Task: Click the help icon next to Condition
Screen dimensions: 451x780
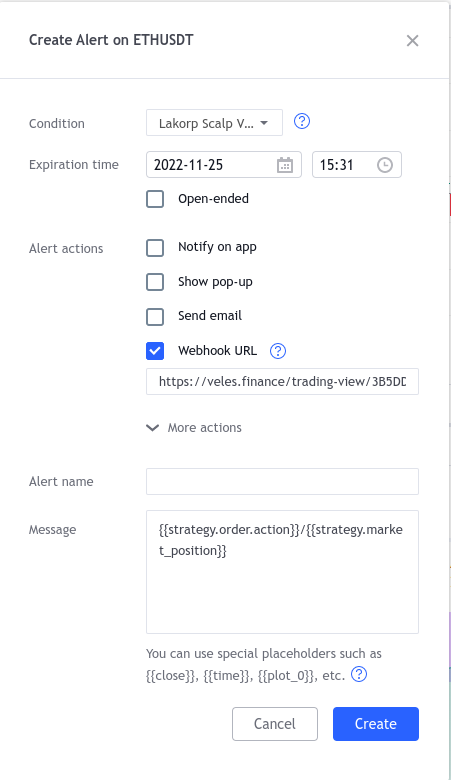Action: (x=302, y=121)
